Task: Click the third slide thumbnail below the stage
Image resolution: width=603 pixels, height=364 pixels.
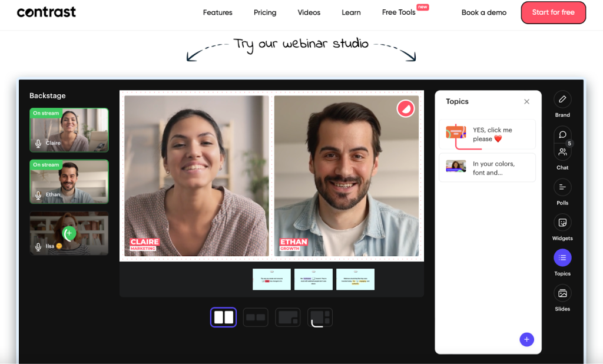Action: 355,279
